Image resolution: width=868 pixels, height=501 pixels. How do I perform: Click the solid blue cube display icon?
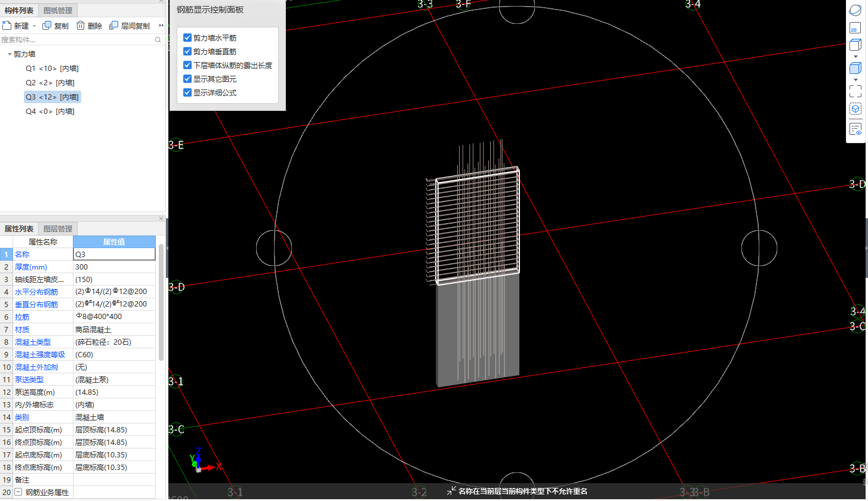click(855, 68)
